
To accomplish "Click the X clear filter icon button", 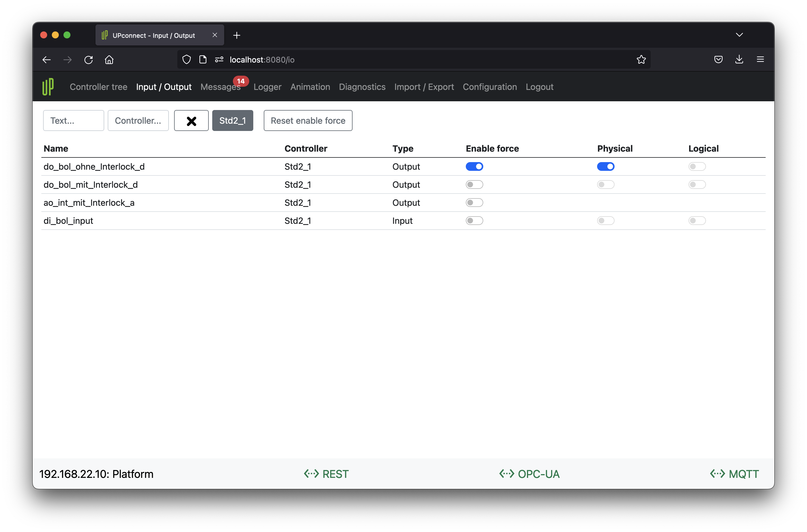I will coord(191,120).
